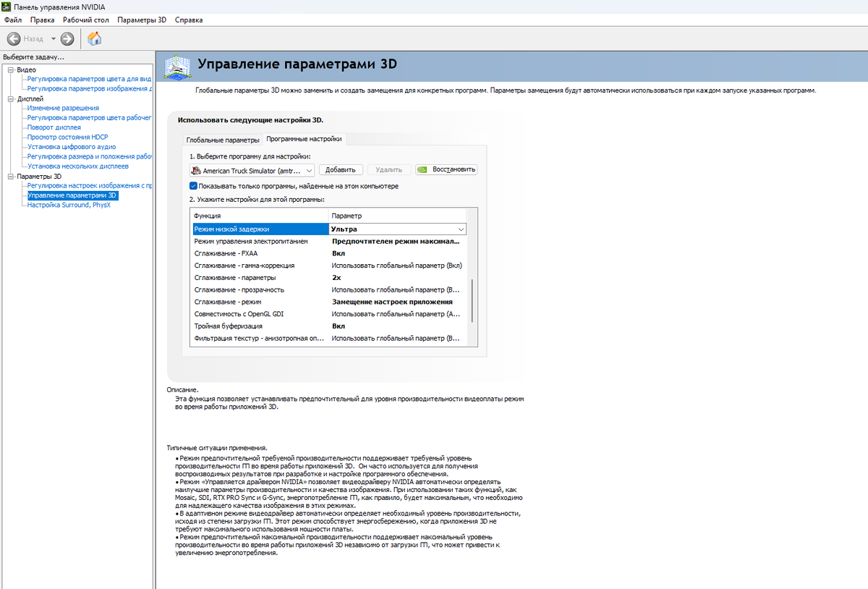
Task: Click the Добавить button
Action: [341, 169]
